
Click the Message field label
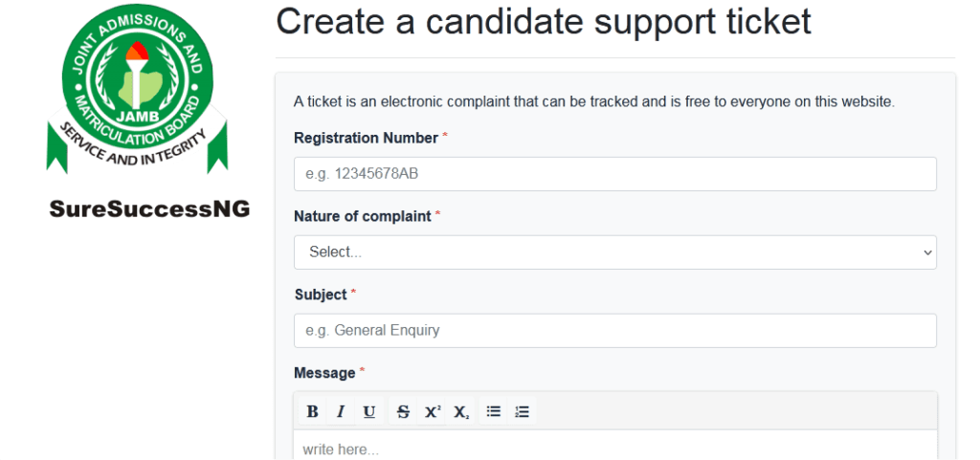323,373
